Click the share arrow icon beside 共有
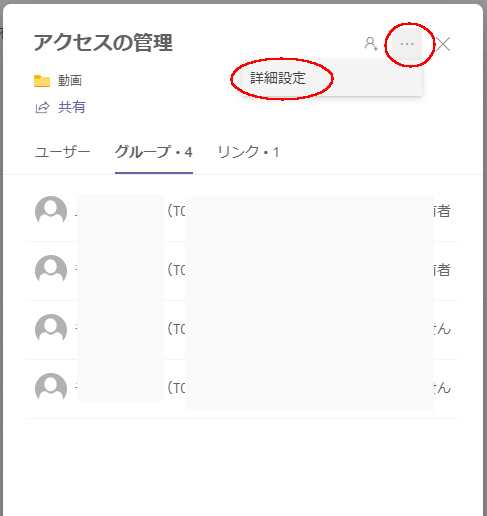Screen dimensions: 487x516 [42, 107]
